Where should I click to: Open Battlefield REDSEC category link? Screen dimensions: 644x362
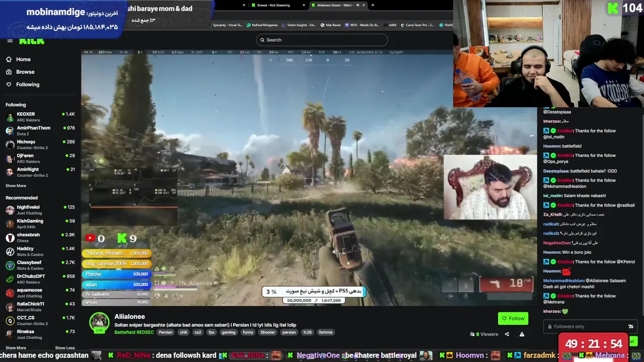coord(134,332)
